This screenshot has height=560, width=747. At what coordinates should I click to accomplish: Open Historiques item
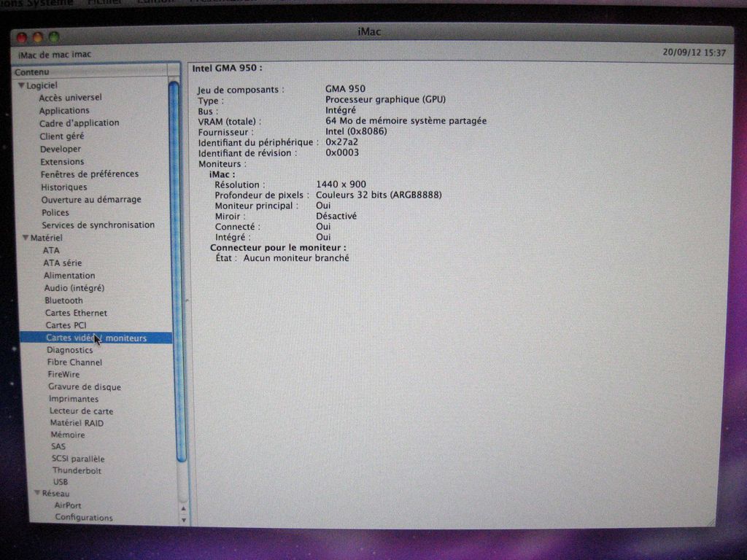[64, 187]
